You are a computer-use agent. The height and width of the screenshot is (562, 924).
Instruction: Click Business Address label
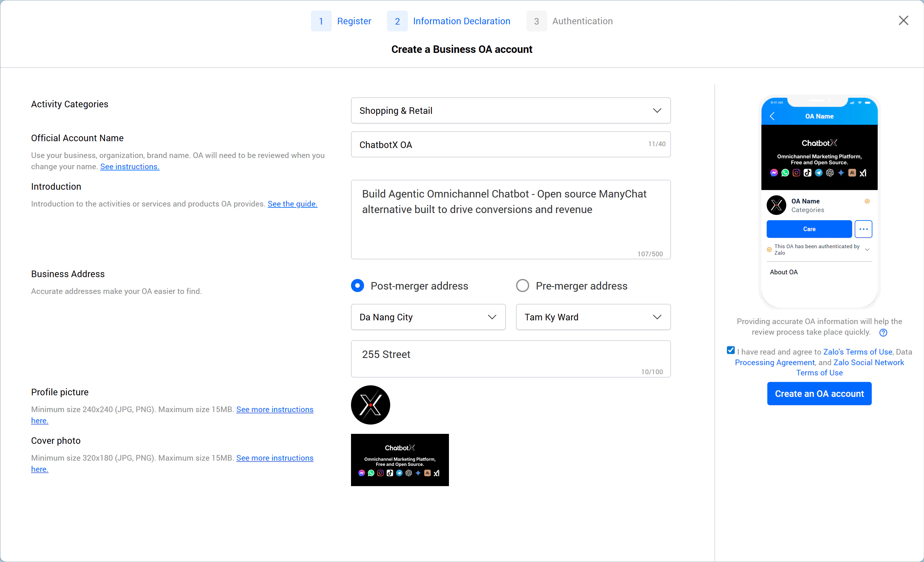pyautogui.click(x=68, y=274)
